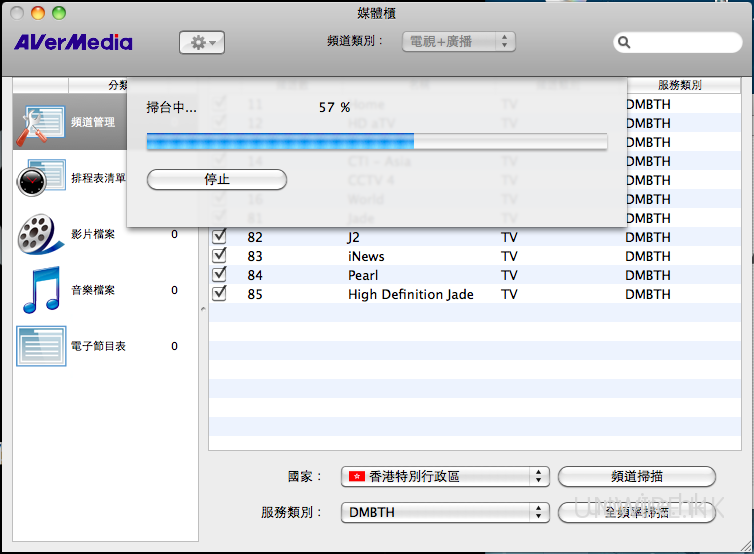Screen dimensions: 754x554
Task: Uncheck the channel 85 High Definition Jade checkbox
Action: pyautogui.click(x=220, y=294)
